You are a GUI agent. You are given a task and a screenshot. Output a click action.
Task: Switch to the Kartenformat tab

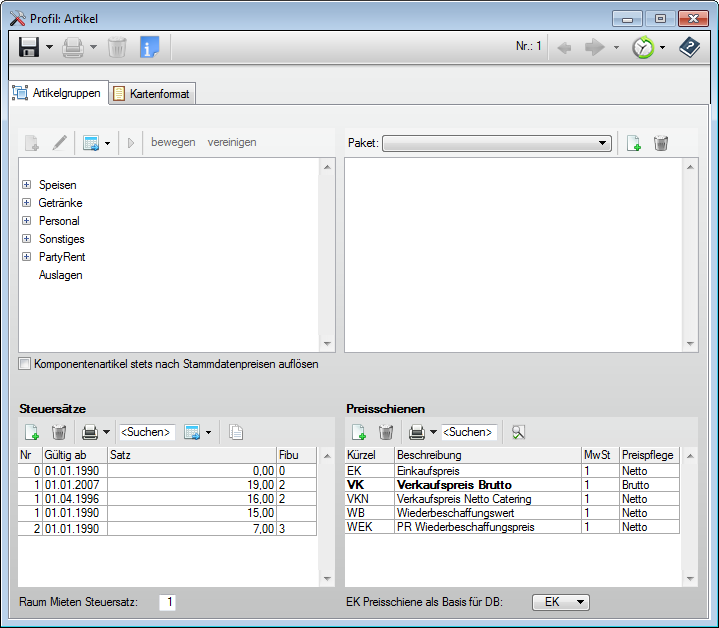point(153,93)
